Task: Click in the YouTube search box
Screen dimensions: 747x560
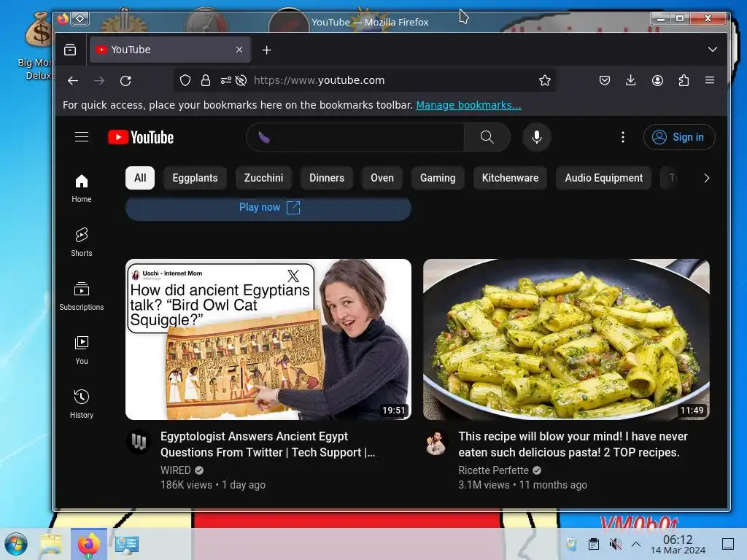Action: coord(355,137)
